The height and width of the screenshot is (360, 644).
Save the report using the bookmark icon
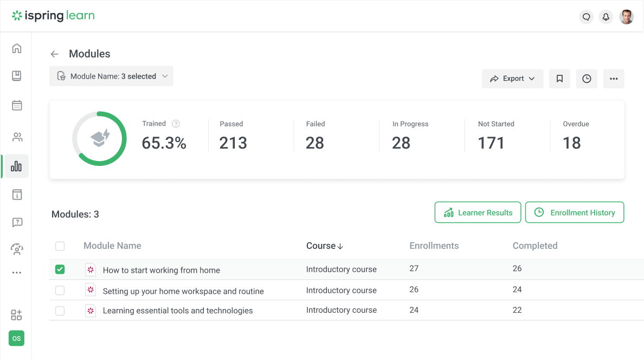click(x=559, y=79)
